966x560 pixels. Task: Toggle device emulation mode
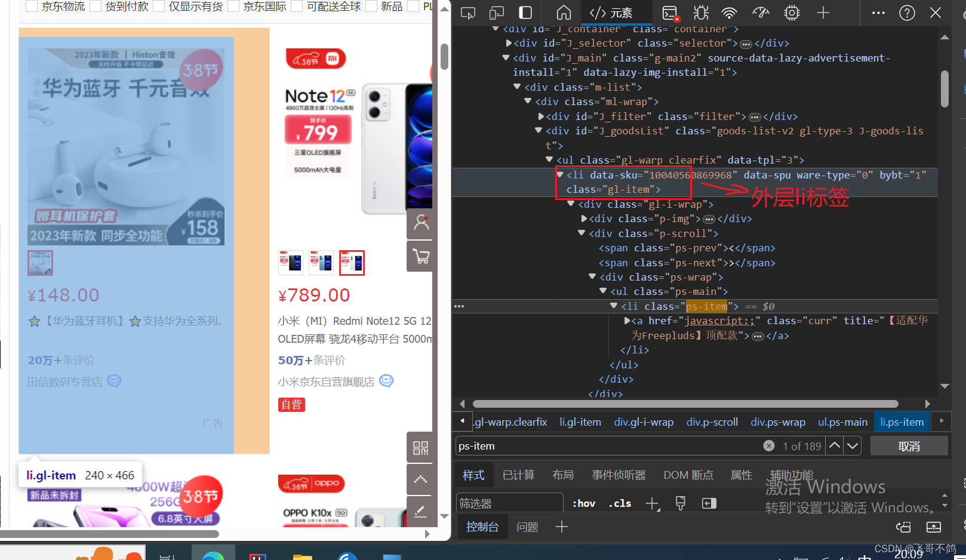tap(497, 13)
